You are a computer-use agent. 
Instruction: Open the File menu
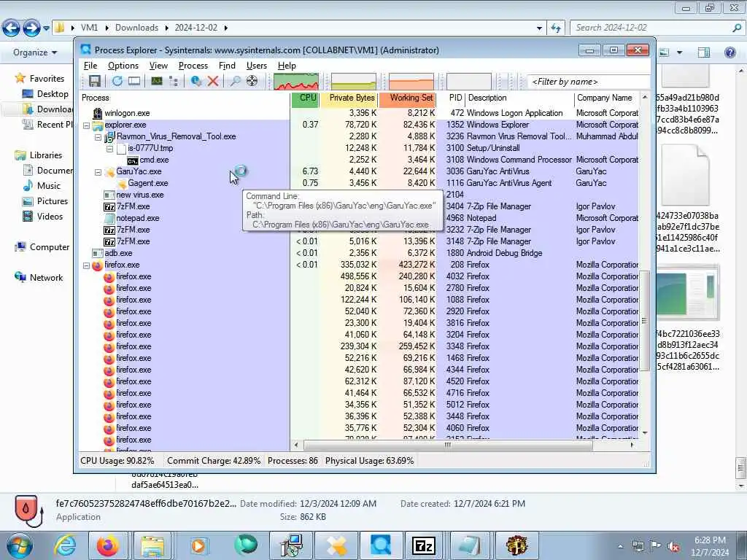90,66
